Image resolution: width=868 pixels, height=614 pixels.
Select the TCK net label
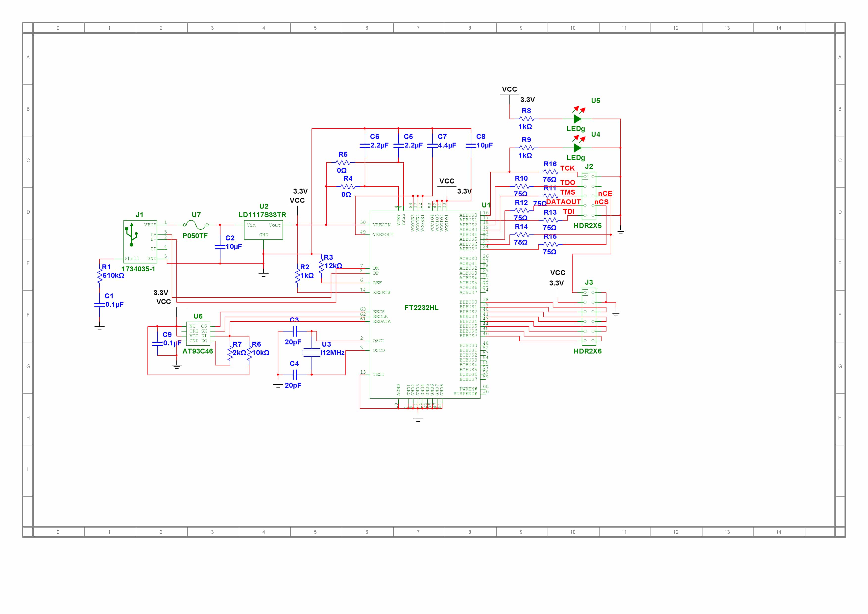click(x=567, y=168)
